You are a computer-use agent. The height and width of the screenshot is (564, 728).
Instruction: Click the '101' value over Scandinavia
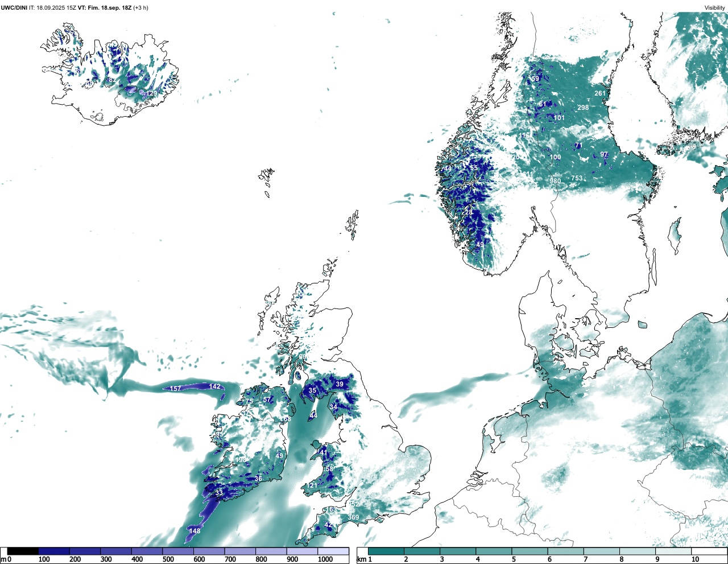pos(560,118)
